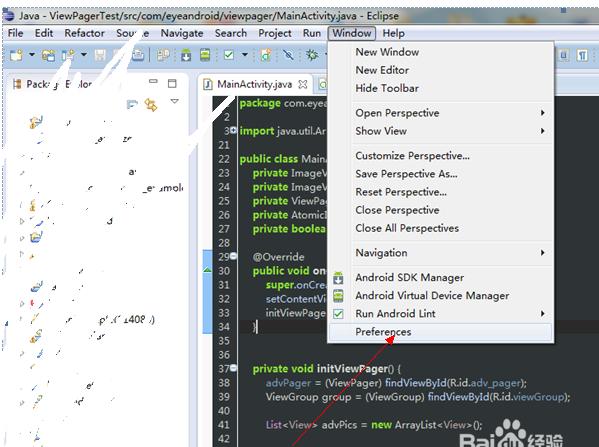Minimize the Package Explorer view
Viewport: 599px width, 447px height.
click(153, 81)
